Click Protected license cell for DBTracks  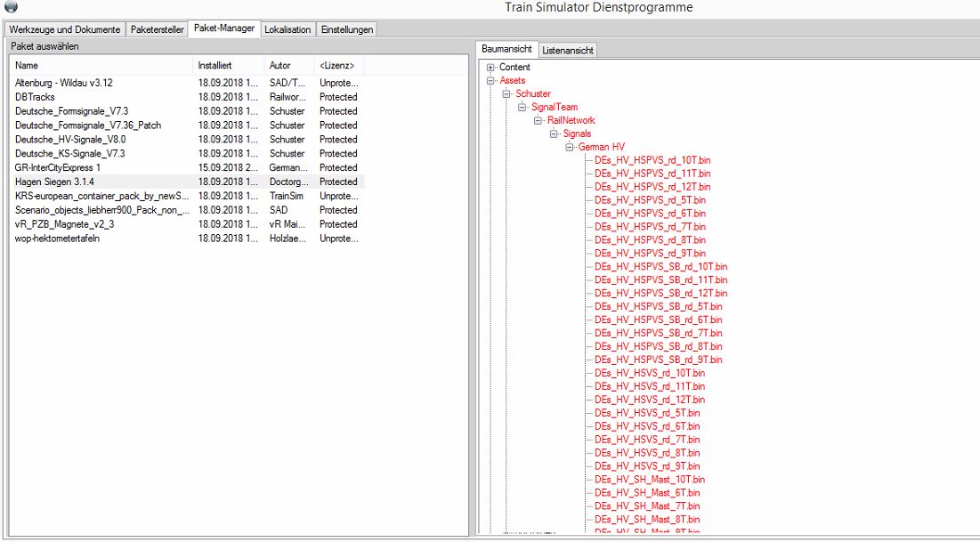pyautogui.click(x=338, y=97)
